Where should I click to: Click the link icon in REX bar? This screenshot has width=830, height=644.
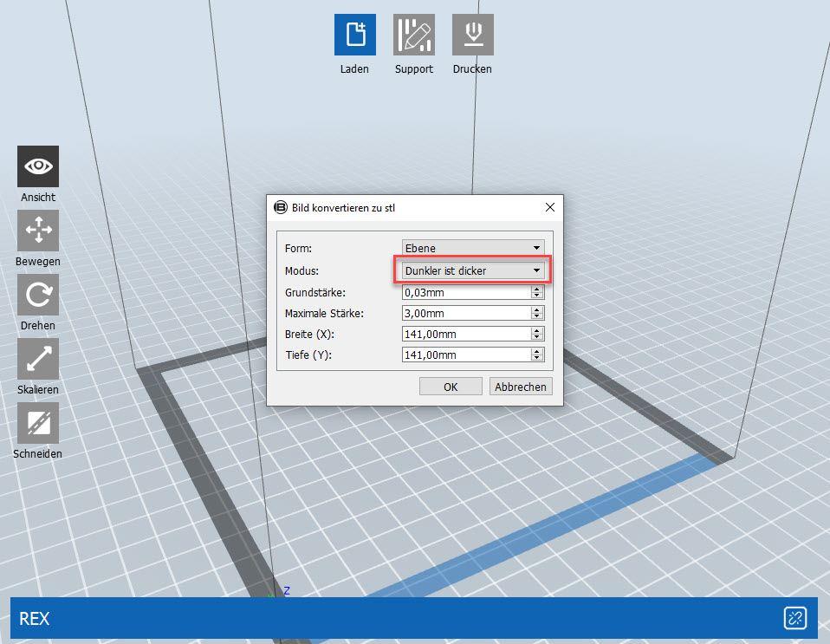tap(794, 618)
